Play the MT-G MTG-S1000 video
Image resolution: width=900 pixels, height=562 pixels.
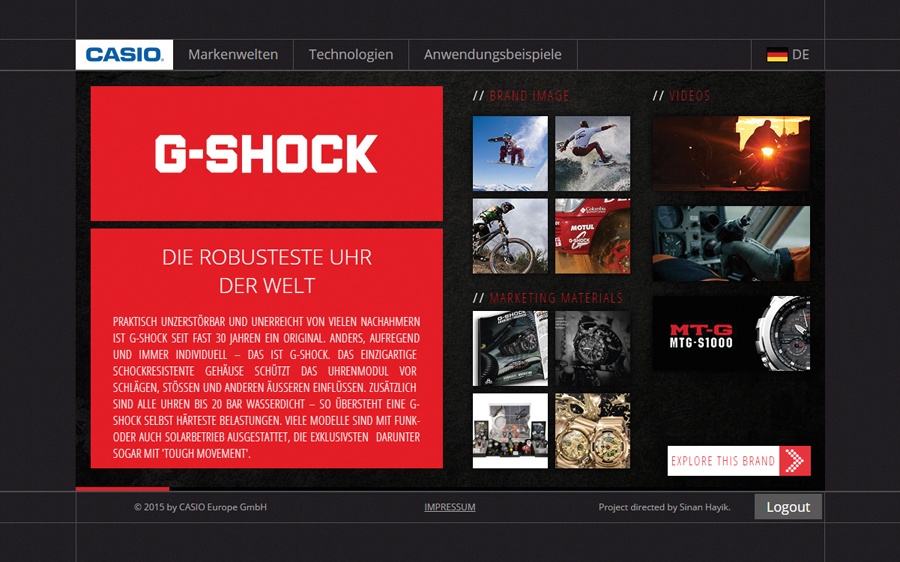(x=731, y=333)
